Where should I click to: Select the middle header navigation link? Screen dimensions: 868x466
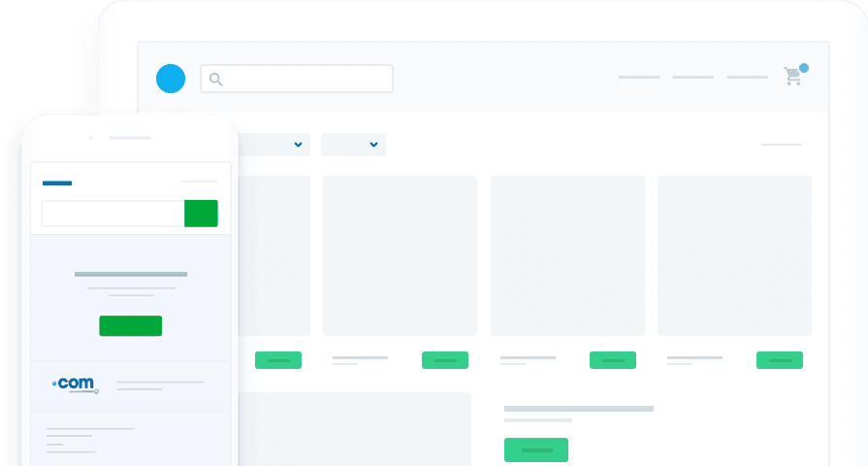click(692, 77)
